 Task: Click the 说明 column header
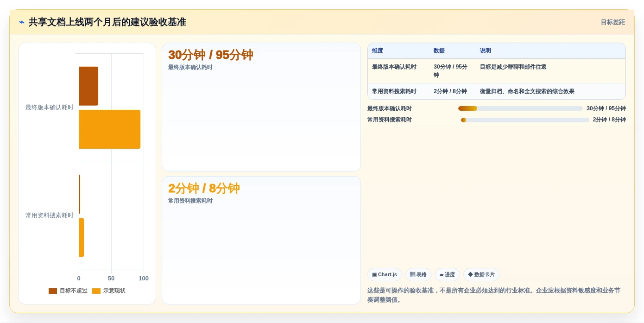486,51
